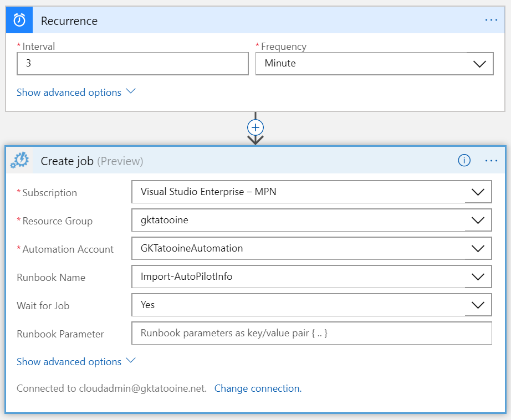Select the Recurrence header title
The image size is (511, 420).
pyautogui.click(x=69, y=21)
